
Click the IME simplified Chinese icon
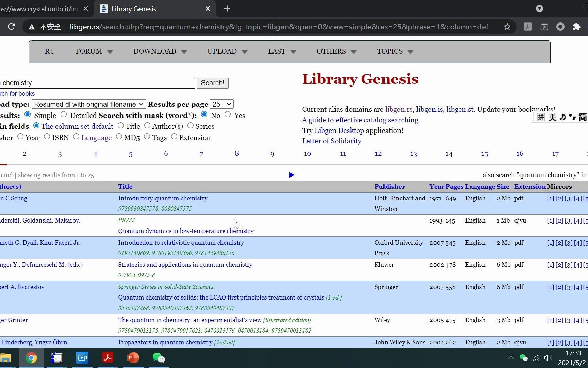pos(583,117)
